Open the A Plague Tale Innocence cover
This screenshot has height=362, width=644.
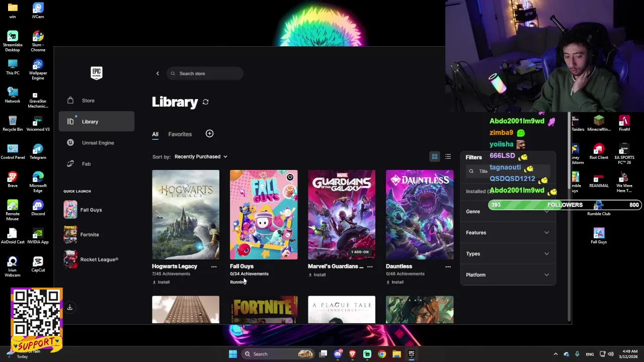342,310
